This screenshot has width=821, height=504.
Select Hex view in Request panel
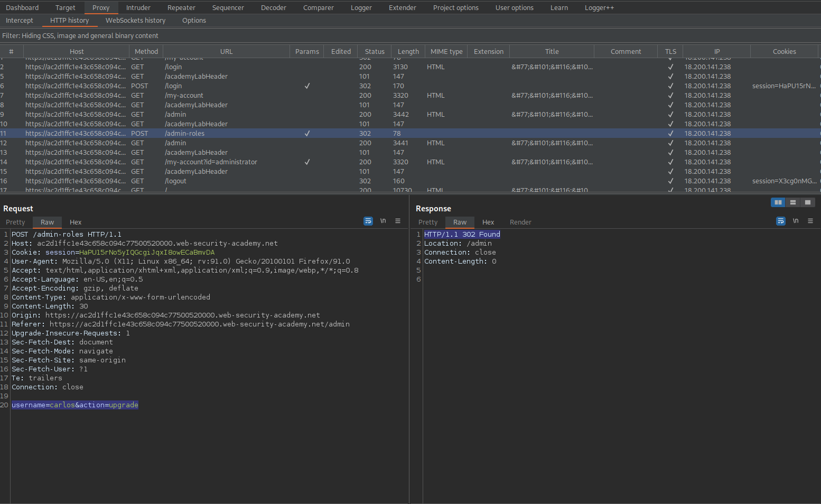pyautogui.click(x=76, y=222)
